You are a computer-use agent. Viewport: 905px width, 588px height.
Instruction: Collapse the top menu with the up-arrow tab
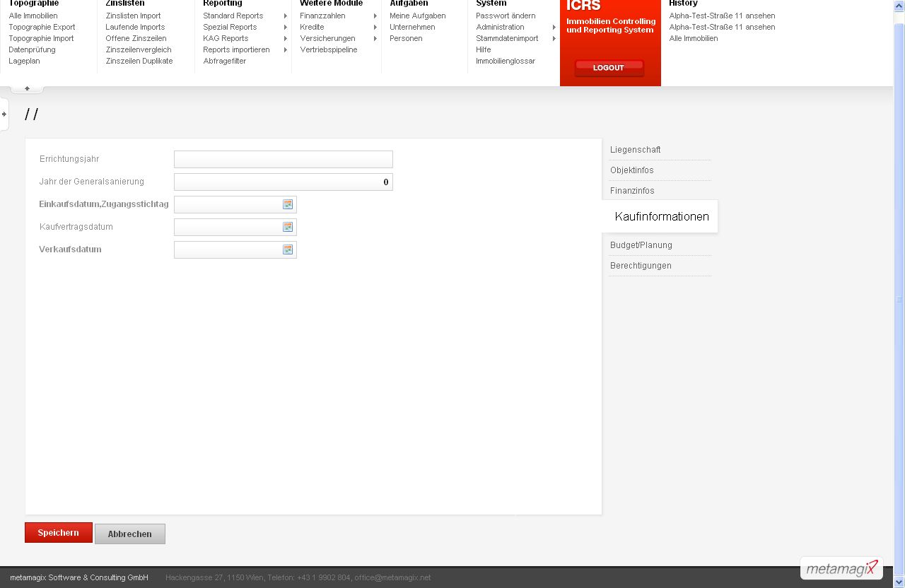pyautogui.click(x=27, y=88)
